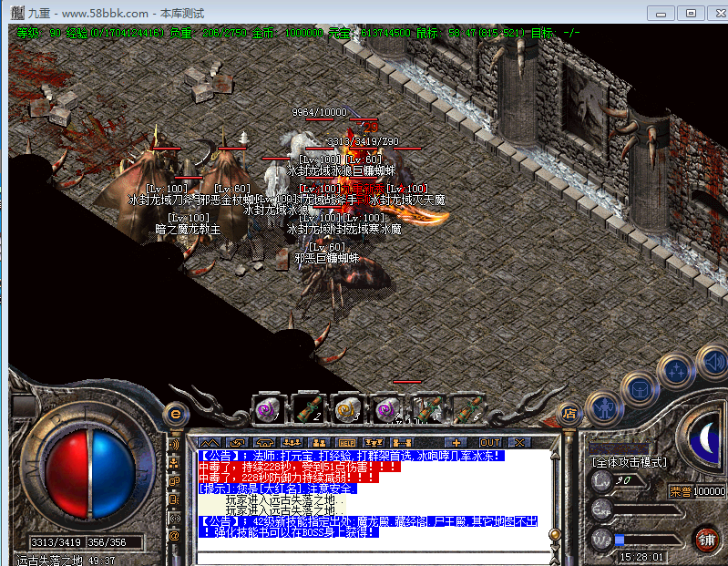Open the 店 shop round button
728x566 pixels.
569,413
